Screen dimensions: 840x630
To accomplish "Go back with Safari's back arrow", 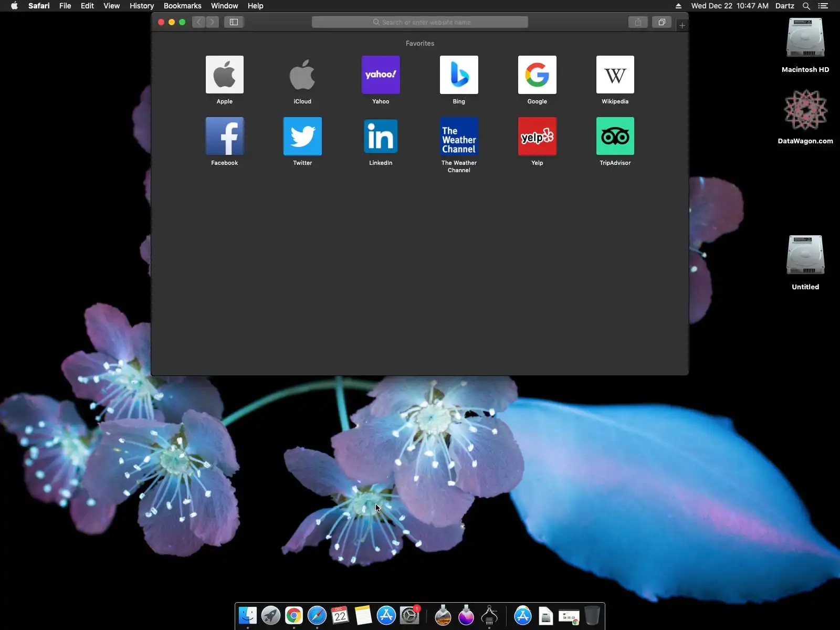I will click(198, 22).
